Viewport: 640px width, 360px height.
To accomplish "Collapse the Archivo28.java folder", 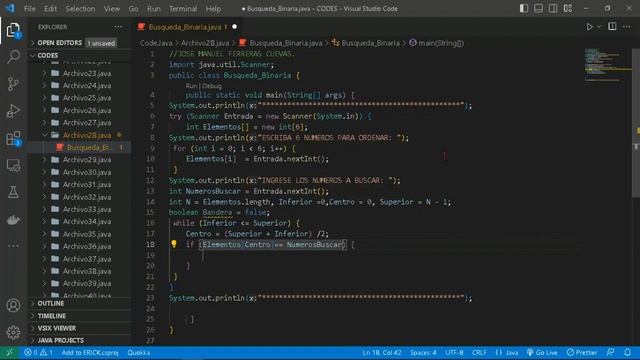I will click(x=80, y=135).
